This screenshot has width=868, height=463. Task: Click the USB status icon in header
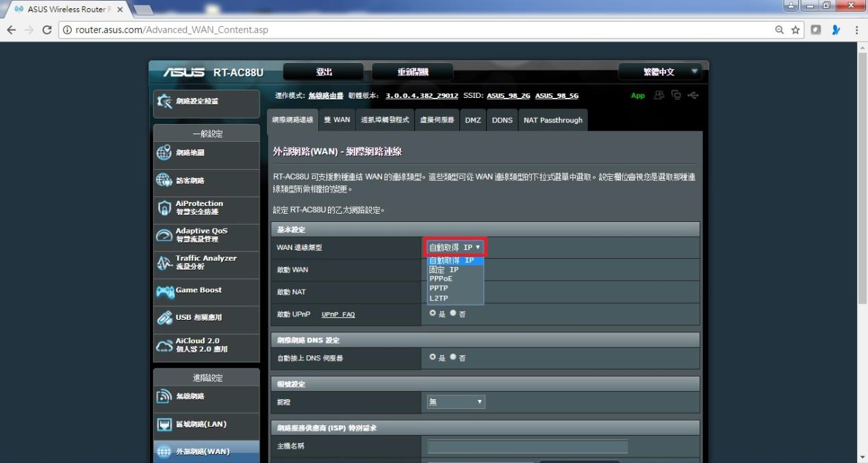(693, 95)
